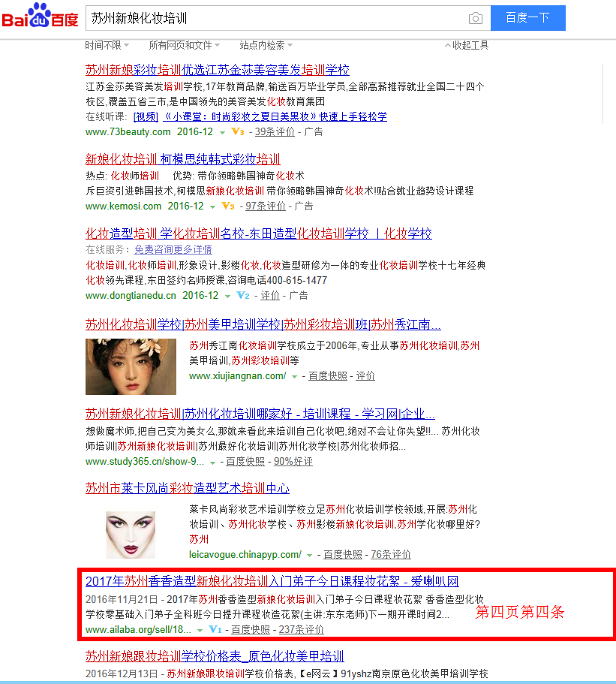The height and width of the screenshot is (684, 616).
Task: Open 百度快照 for xiujiangnan.com
Action: click(x=328, y=375)
